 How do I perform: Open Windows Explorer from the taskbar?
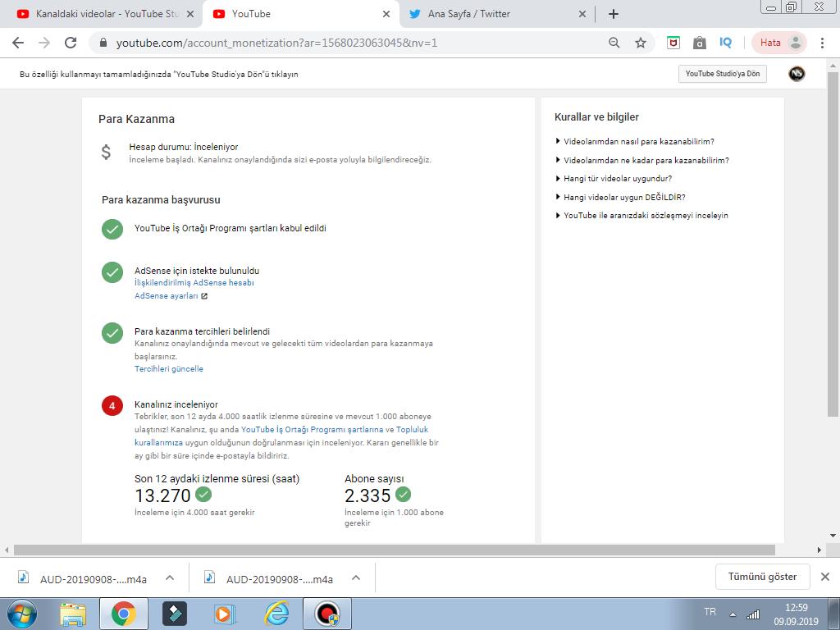coord(73,614)
